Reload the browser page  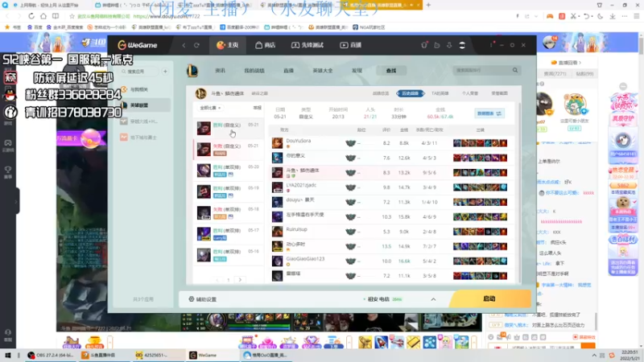pos(31,16)
